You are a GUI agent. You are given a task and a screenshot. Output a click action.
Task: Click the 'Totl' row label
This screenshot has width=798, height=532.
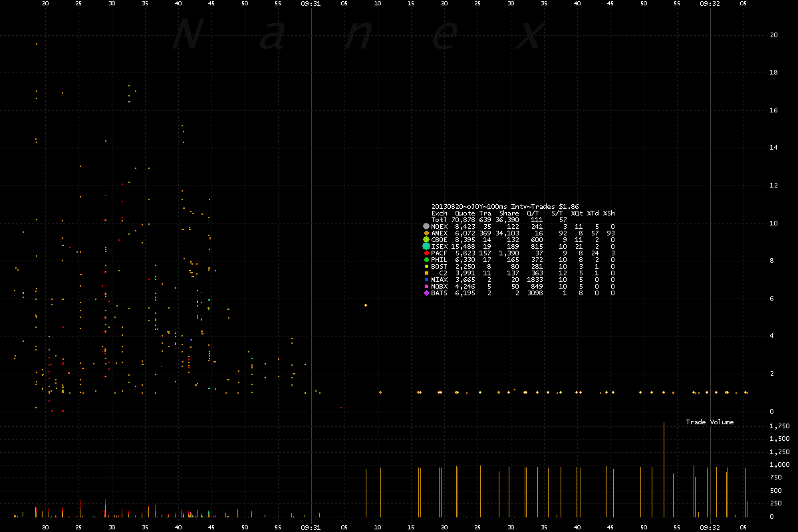point(439,220)
